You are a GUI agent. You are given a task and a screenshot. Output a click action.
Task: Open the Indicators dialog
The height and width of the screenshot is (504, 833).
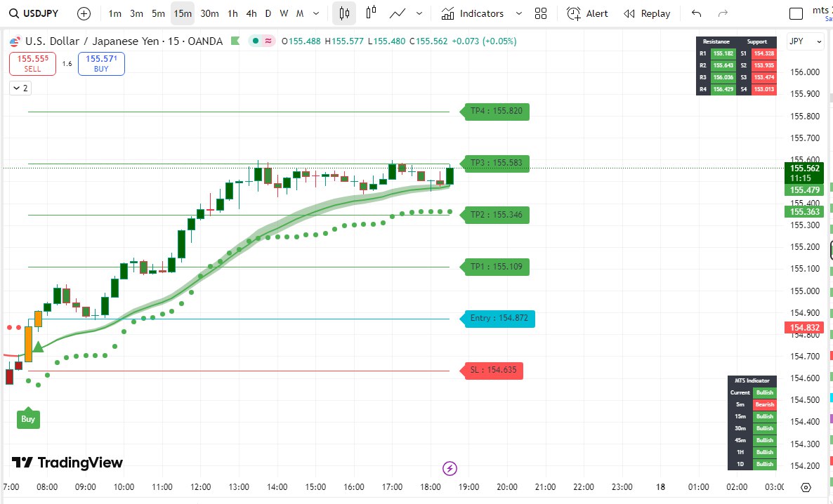[x=472, y=13]
